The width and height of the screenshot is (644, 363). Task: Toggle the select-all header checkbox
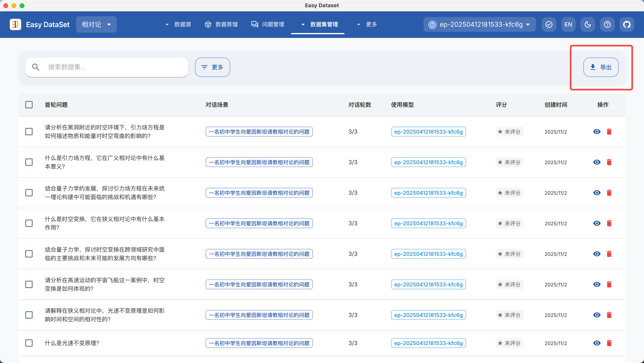[29, 105]
